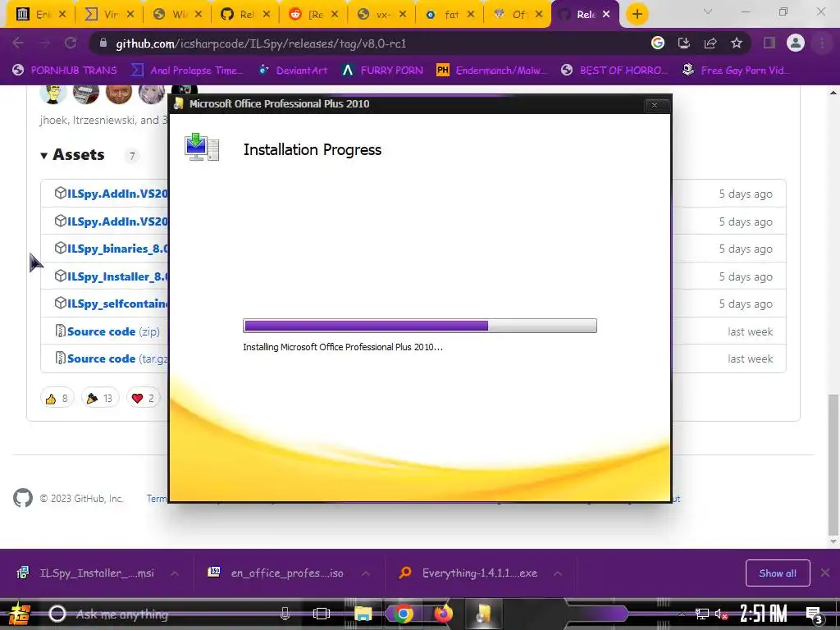
Task: Click the heart reaction with 2
Action: pyautogui.click(x=143, y=398)
